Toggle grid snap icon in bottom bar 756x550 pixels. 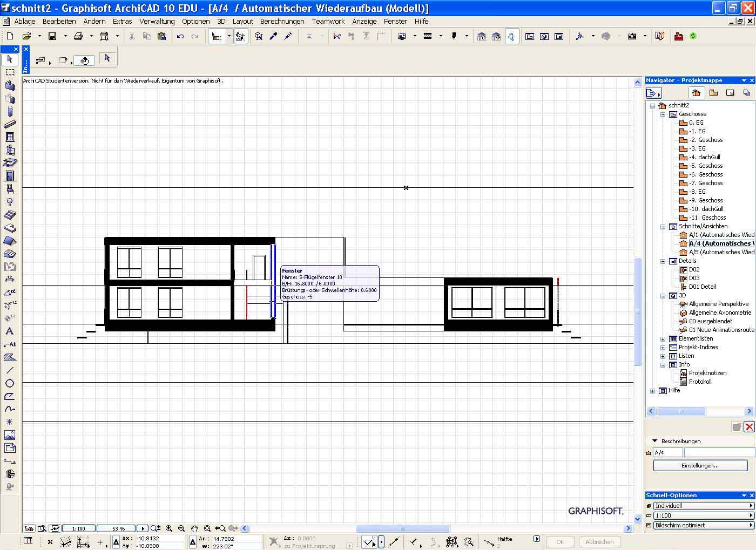[83, 541]
